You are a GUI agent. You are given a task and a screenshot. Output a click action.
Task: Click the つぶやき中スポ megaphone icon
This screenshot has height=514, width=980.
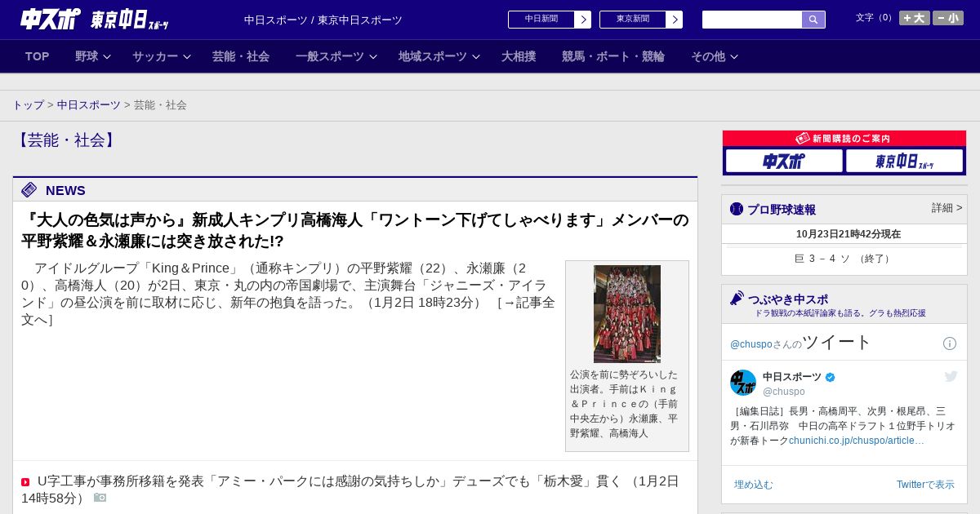737,299
